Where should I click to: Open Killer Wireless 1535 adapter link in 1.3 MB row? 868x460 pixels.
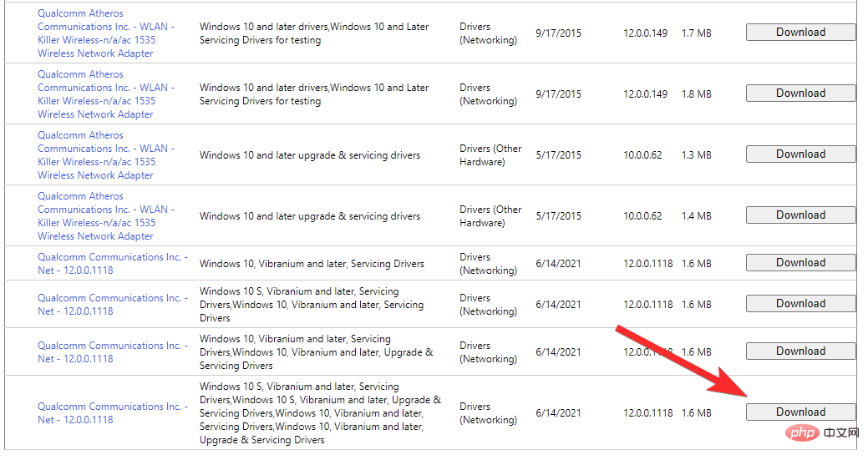click(106, 154)
